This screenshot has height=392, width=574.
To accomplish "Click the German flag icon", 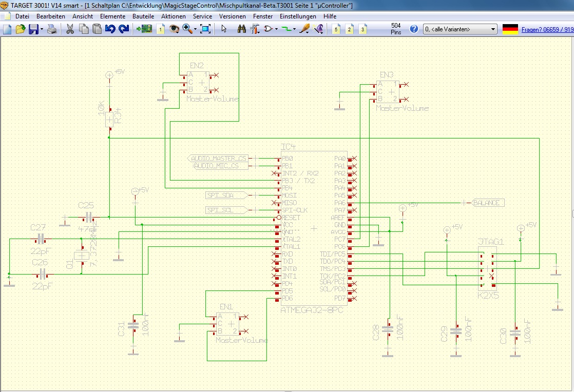I will coord(510,29).
